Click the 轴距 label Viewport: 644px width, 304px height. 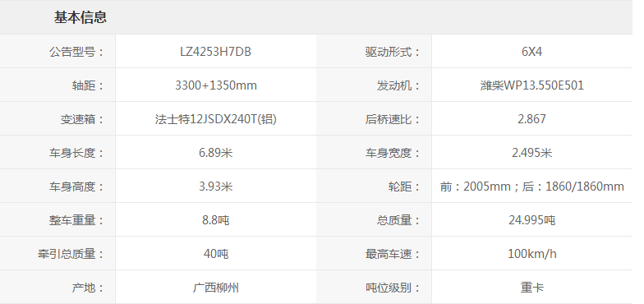point(87,85)
